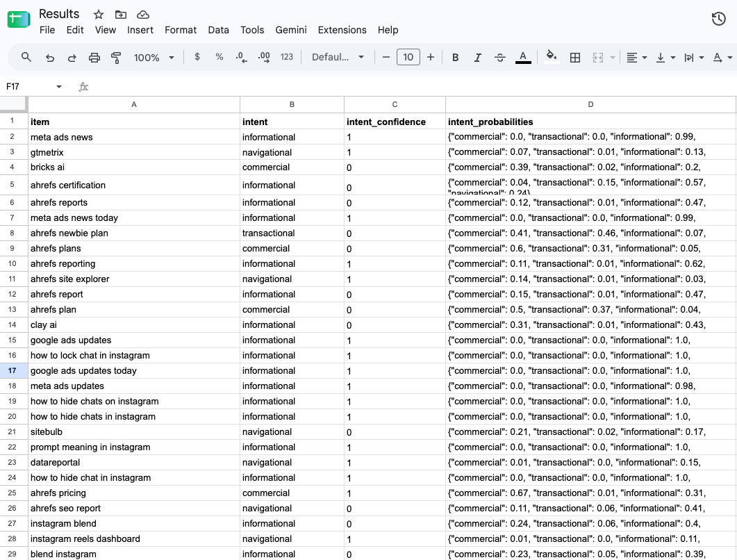Open the File menu
737x560 pixels.
47,30
